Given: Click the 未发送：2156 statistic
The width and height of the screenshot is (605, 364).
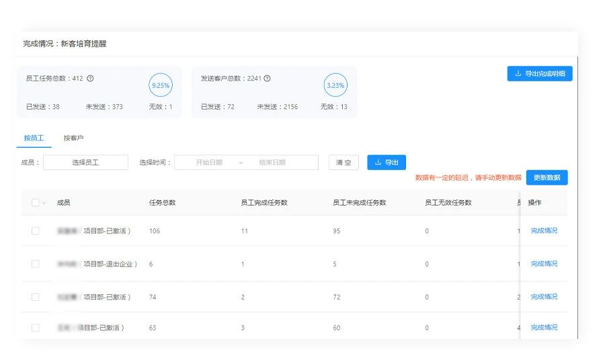Looking at the screenshot, I should pyautogui.click(x=278, y=107).
